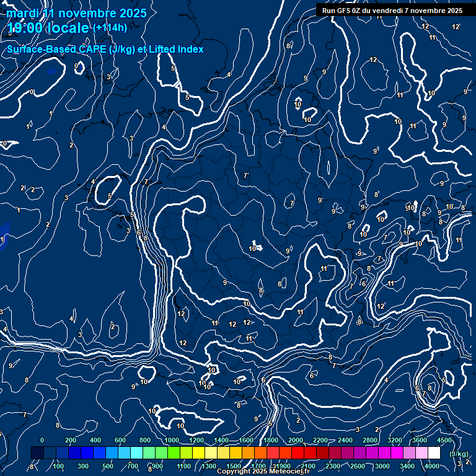Click the '1600' legend value
Screen dimensions: 476x476
tap(246, 440)
